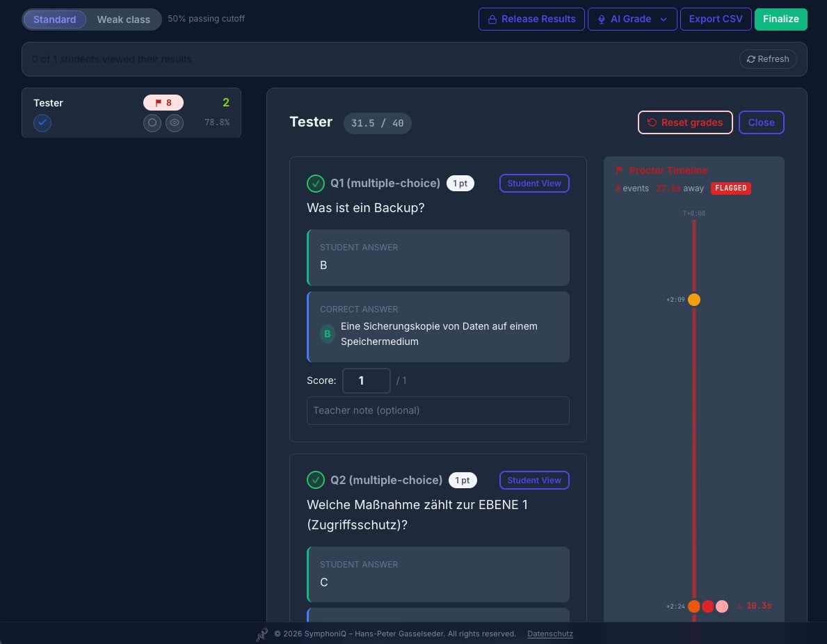Click the B letter badge in correct answer
Screen dimensions: 827x644
[328, 334]
